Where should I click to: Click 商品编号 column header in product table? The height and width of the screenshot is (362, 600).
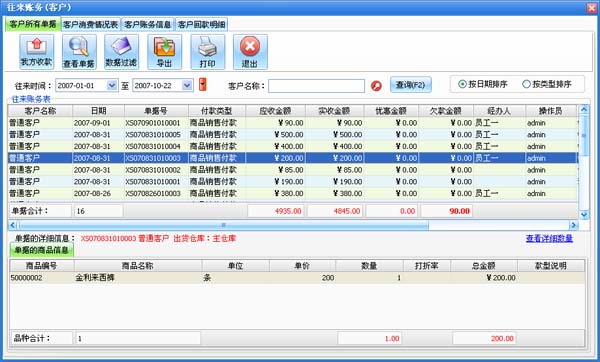coord(42,266)
